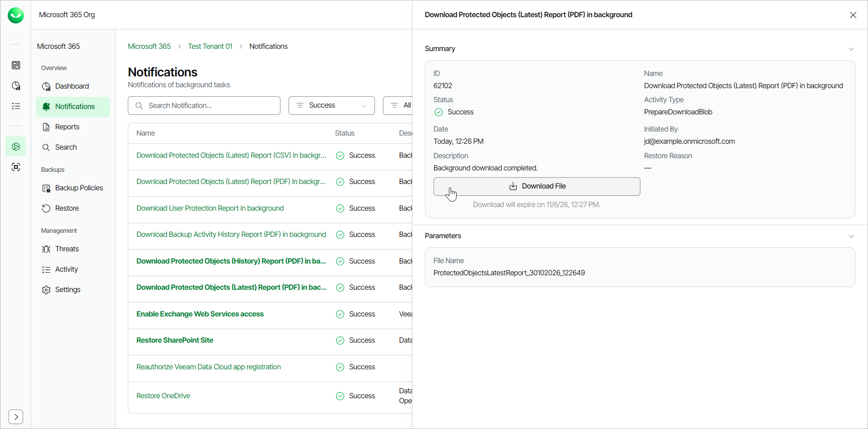This screenshot has width=868, height=429.
Task: Click the Name column header
Action: [145, 133]
